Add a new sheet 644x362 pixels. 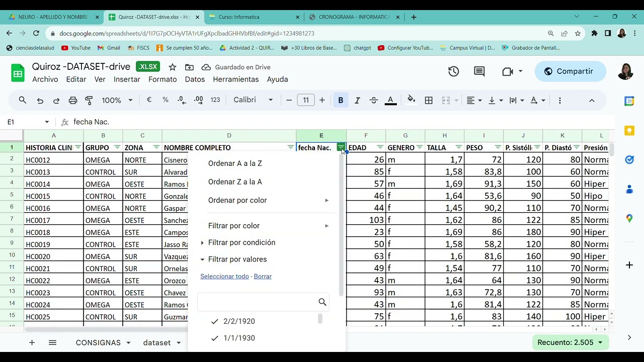[32, 342]
